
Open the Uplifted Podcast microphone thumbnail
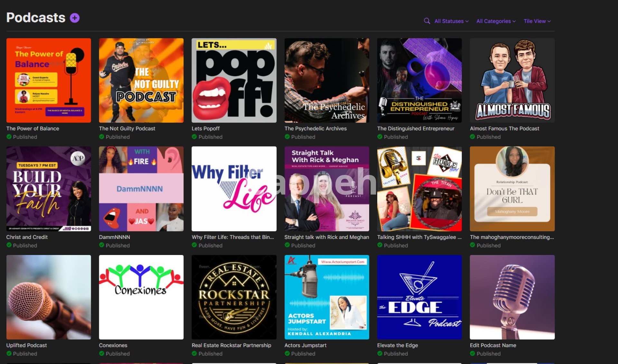[49, 297]
